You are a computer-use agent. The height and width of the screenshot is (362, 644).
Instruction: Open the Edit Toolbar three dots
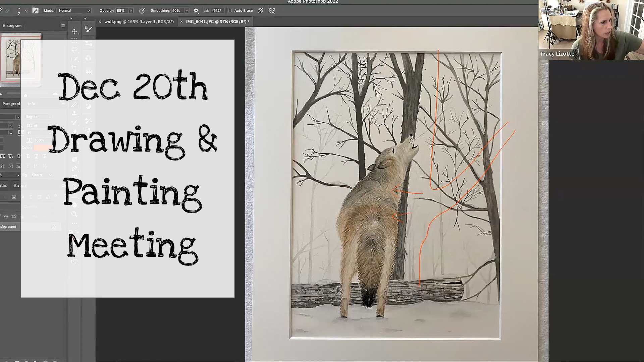[x=74, y=223]
